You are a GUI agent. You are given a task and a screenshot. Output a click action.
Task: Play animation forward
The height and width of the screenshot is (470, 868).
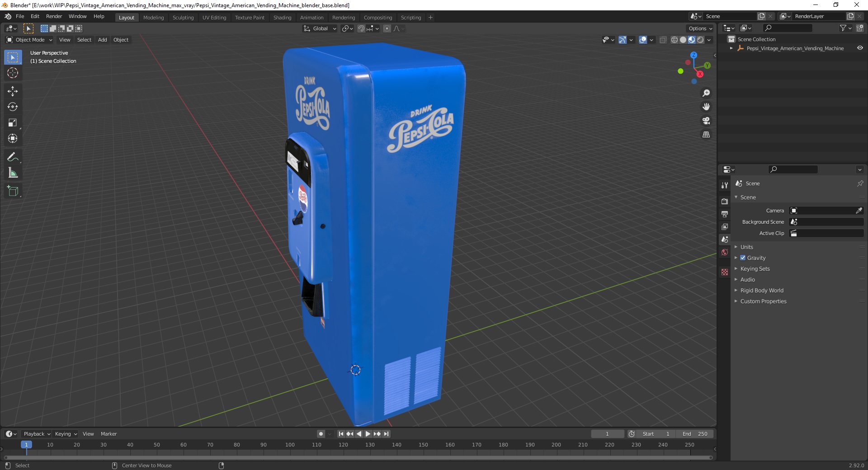tap(368, 434)
